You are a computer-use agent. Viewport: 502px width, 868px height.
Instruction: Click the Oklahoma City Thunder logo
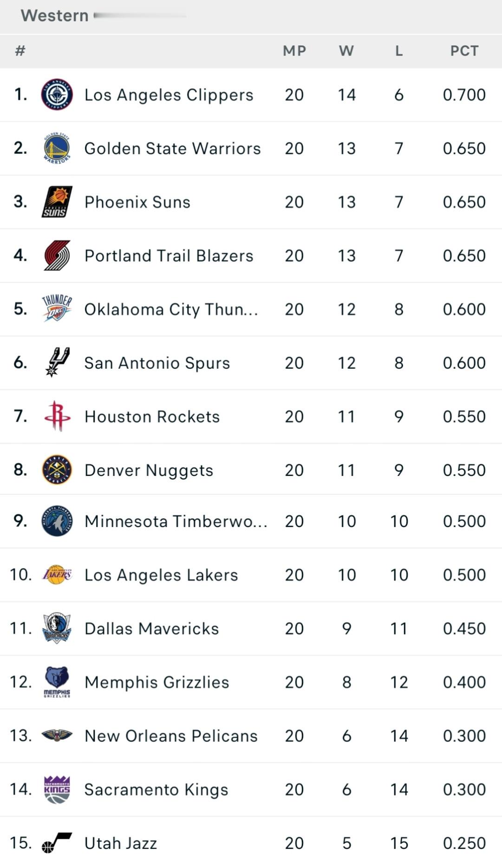point(57,309)
